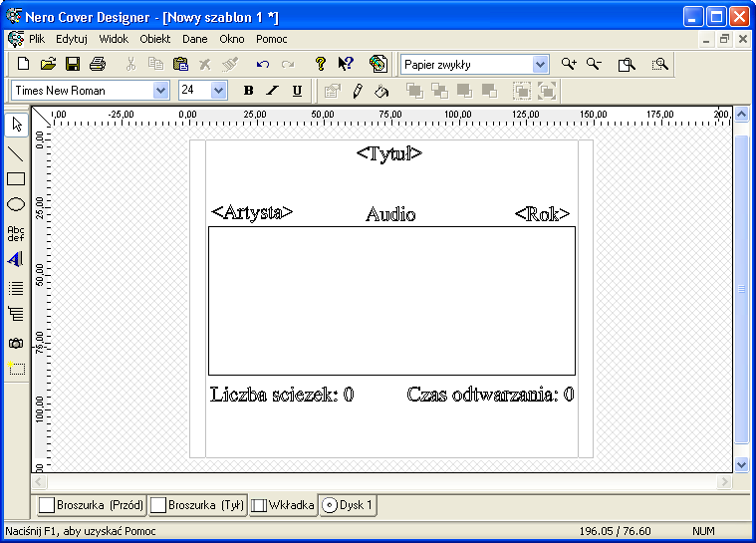
Task: Click vertical scrollbar up arrow
Action: [741, 115]
